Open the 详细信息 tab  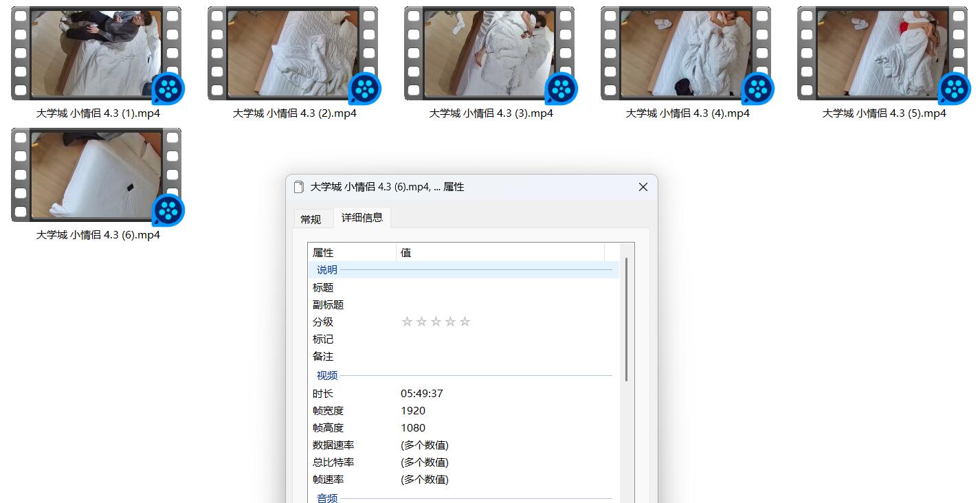click(x=362, y=218)
